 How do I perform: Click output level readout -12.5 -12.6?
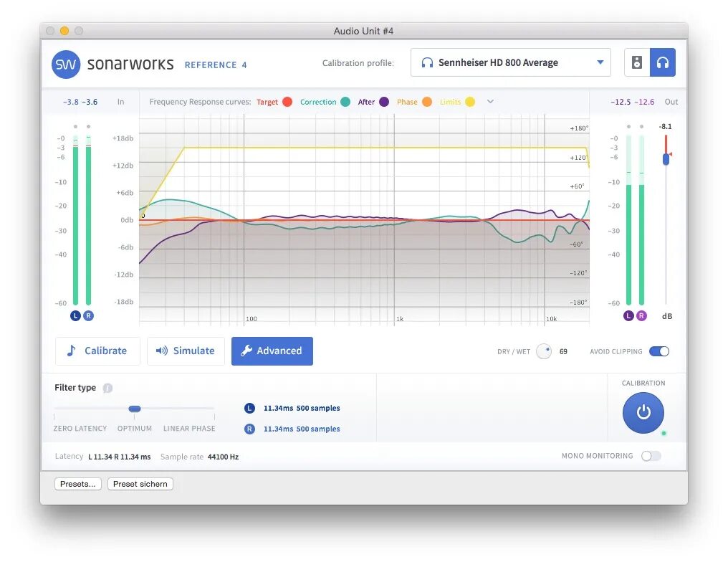[x=633, y=102]
